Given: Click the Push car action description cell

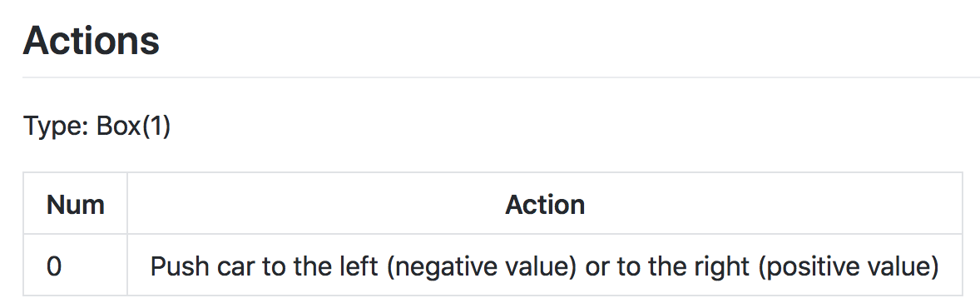Looking at the screenshot, I should click(x=545, y=266).
